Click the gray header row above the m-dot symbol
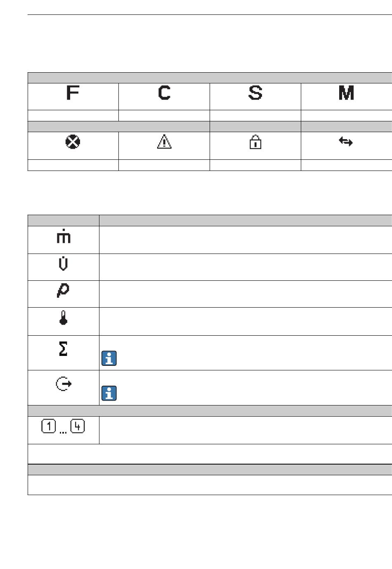Viewport: 392px width, 569px height. (x=210, y=220)
